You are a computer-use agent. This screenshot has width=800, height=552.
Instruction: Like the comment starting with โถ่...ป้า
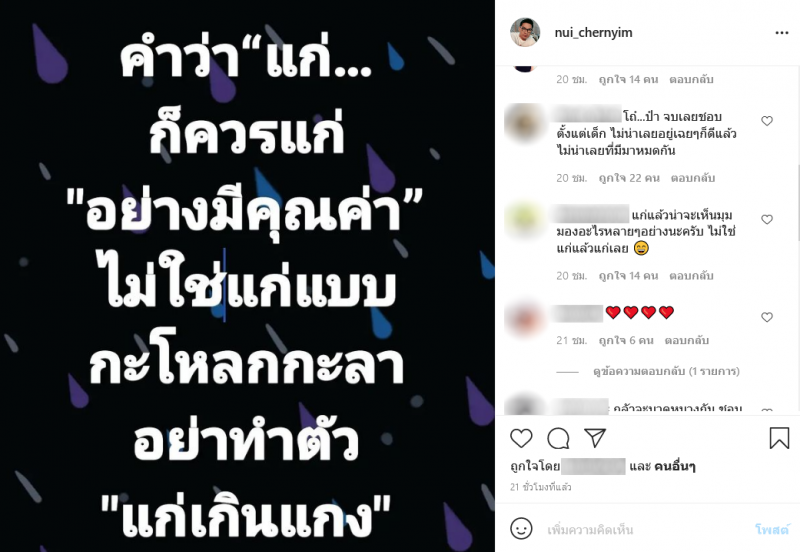click(x=767, y=121)
